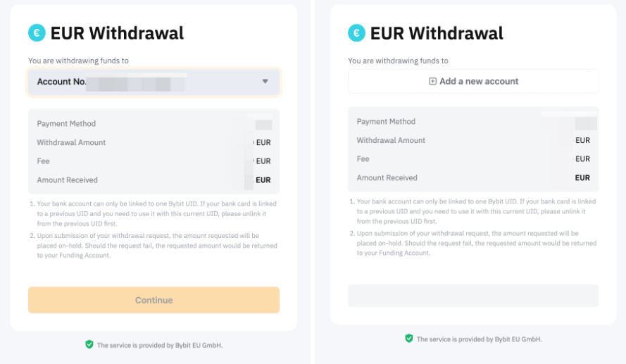This screenshot has width=626, height=364.
Task: Click the euro icon in the right withdrawal panel
Action: [356, 33]
